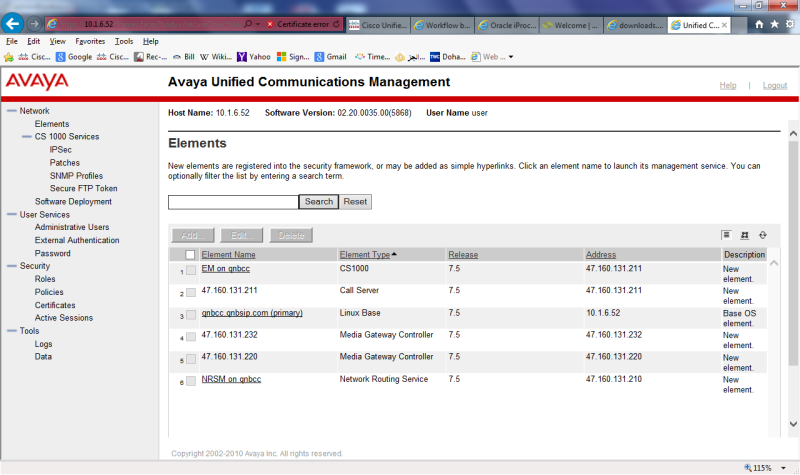Open the Favorites star icon at top right
This screenshot has width=800, height=475.
coord(774,24)
